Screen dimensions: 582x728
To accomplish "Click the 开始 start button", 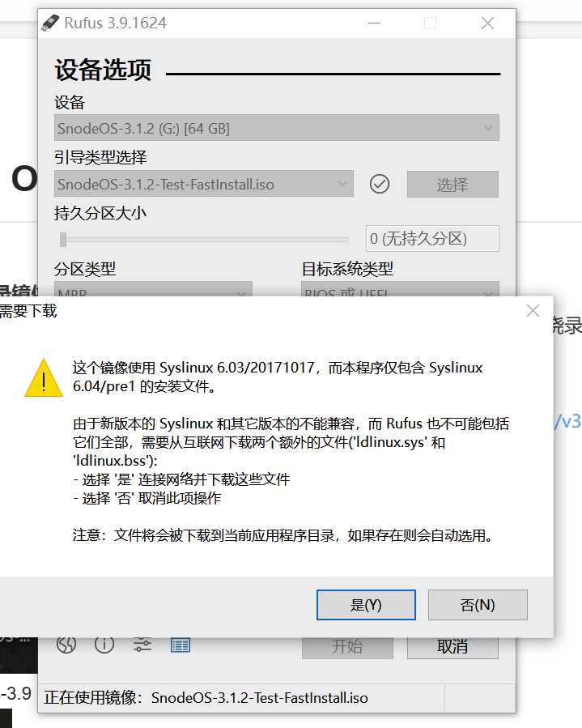I will 347,648.
